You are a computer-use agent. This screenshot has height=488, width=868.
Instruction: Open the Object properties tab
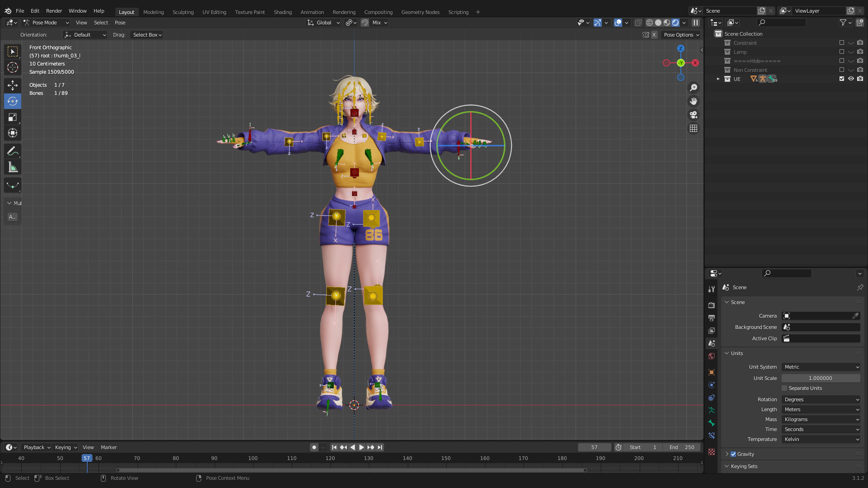coord(712,372)
